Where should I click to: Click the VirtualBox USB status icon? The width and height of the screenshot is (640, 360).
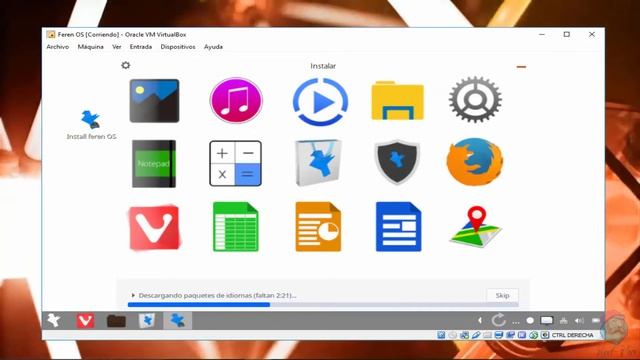point(476,335)
